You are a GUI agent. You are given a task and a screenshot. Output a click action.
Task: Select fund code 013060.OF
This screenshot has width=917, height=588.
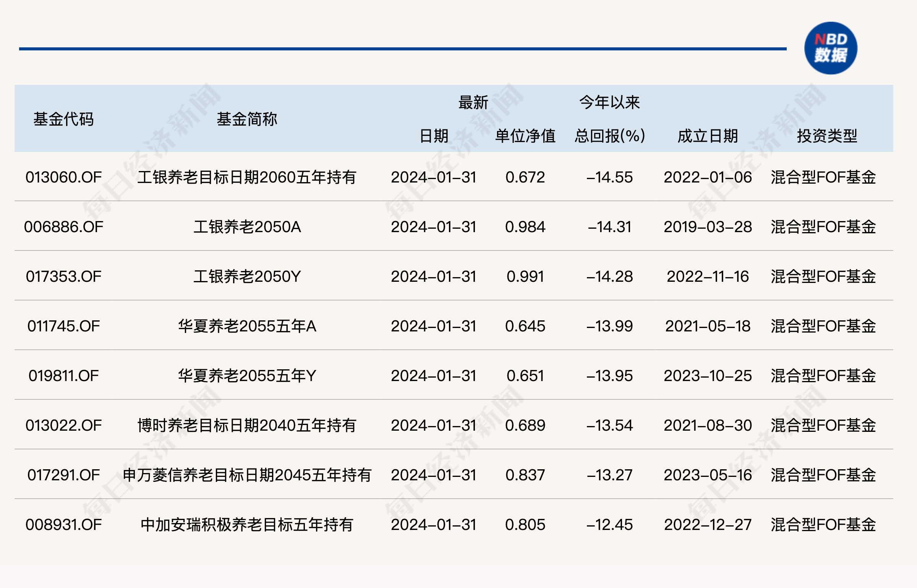click(x=64, y=177)
